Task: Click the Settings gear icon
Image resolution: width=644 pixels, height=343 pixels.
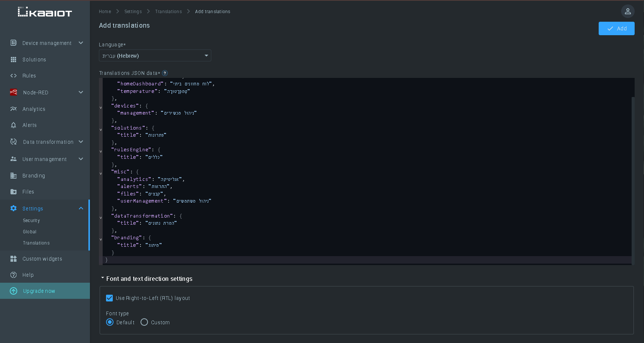Action: click(x=13, y=208)
